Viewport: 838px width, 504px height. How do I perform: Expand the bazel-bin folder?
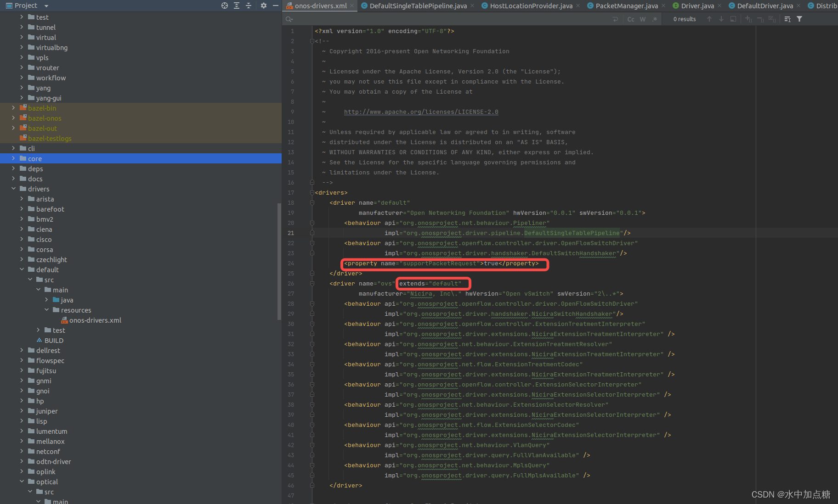13,108
